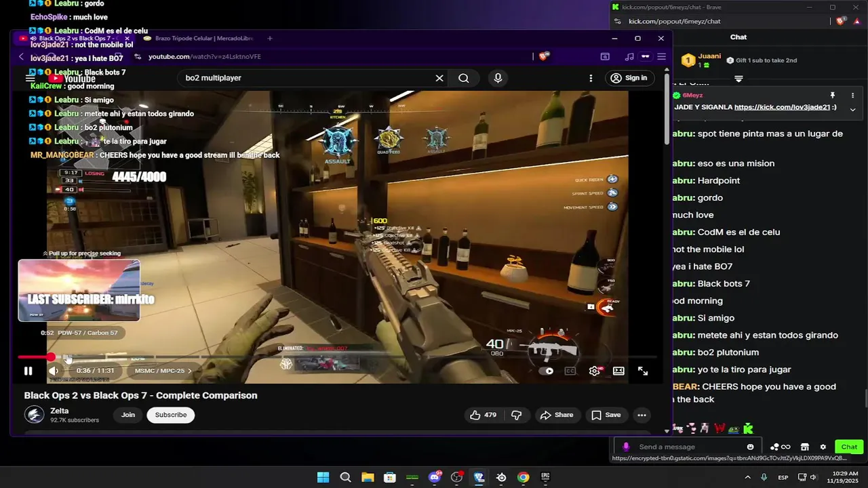Focus the YouTube search box
The height and width of the screenshot is (488, 868).
(x=309, y=78)
